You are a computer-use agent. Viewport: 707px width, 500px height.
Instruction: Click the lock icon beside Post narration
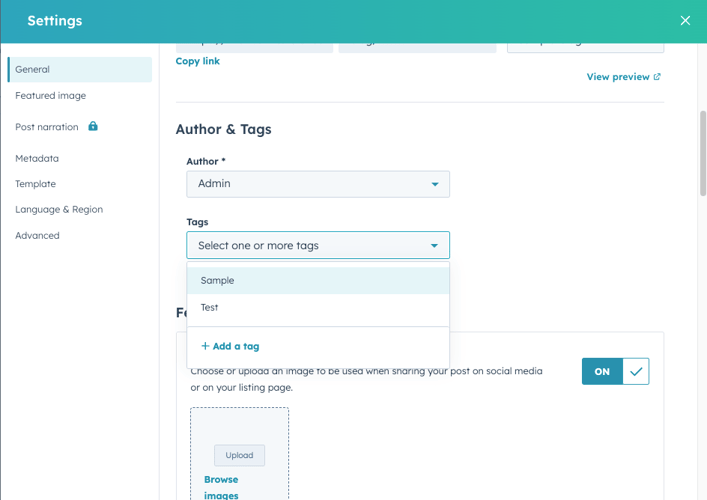[x=93, y=126]
